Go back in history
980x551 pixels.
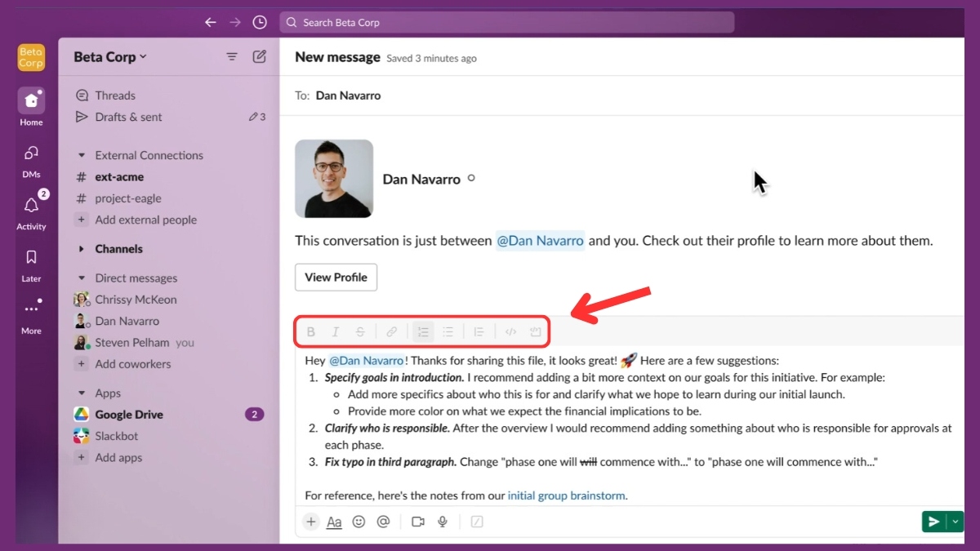[211, 22]
